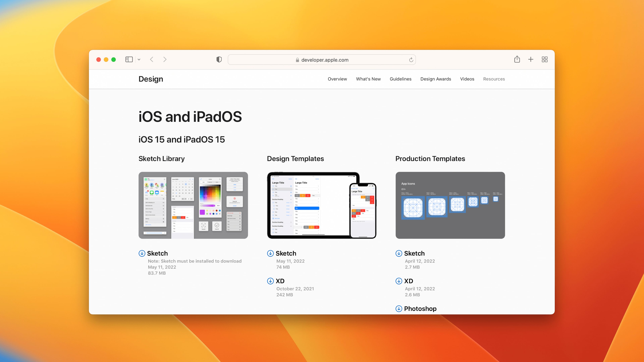
Task: Open a new tab with the plus icon
Action: coord(531,59)
